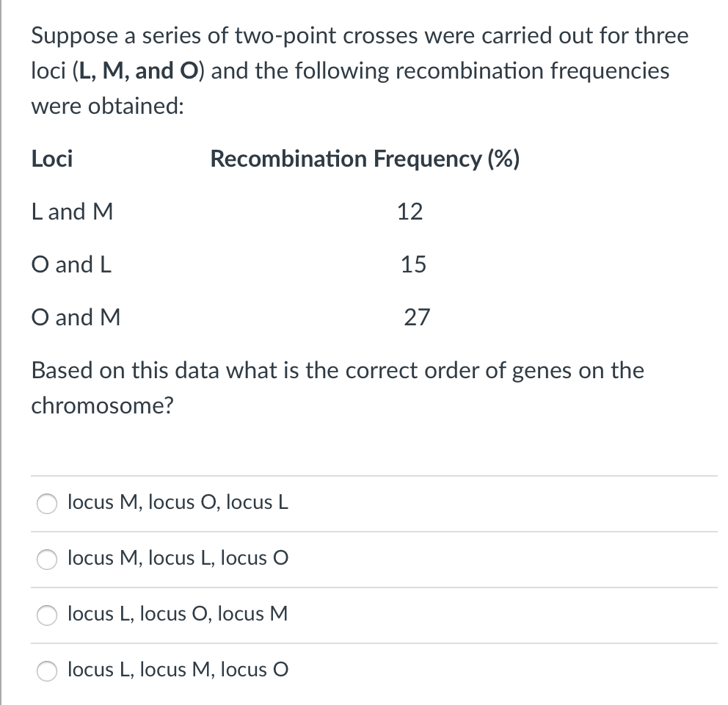Select the 'O and M' table row
The width and height of the screenshot is (728, 705).
tap(75, 318)
